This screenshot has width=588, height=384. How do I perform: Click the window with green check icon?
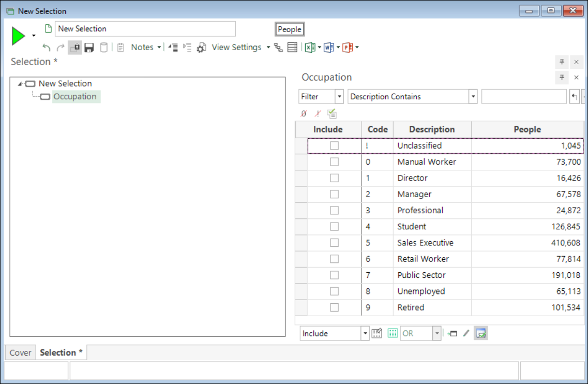point(481,333)
